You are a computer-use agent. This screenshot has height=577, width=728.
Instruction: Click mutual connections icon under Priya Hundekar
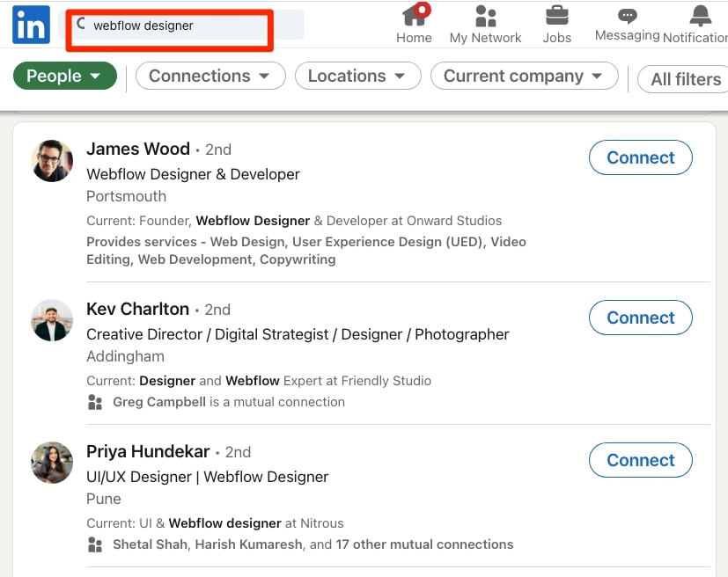(x=95, y=544)
